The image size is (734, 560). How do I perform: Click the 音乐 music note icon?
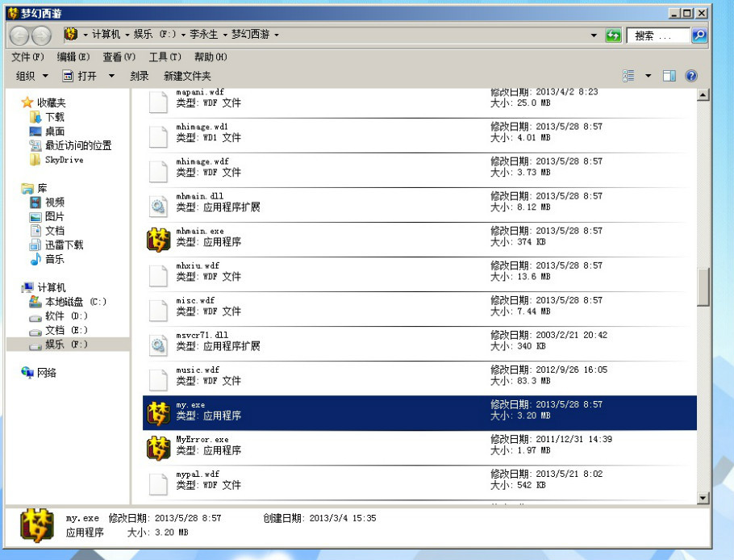(x=35, y=259)
